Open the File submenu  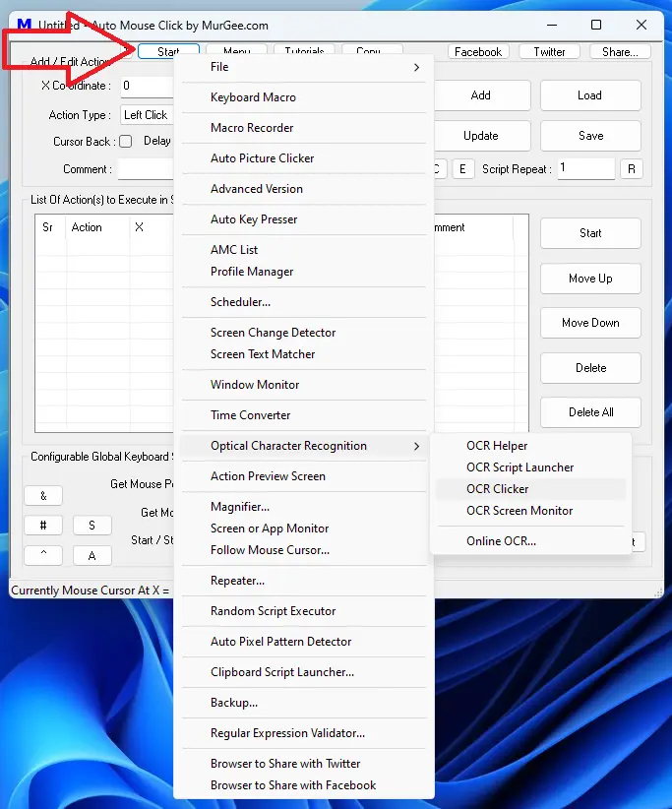click(304, 67)
